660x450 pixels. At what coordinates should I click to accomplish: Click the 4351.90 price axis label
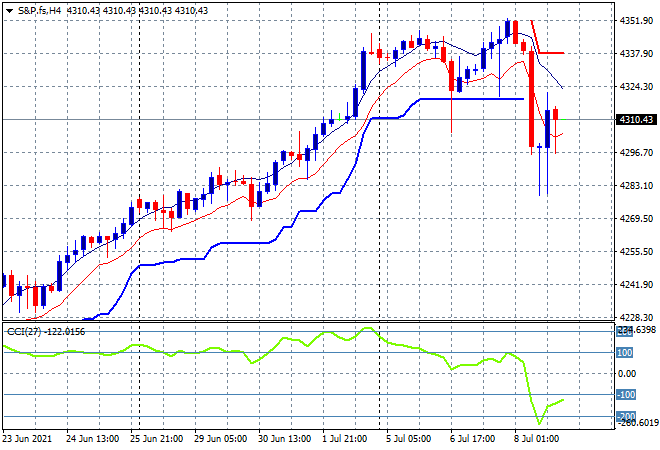coord(636,20)
